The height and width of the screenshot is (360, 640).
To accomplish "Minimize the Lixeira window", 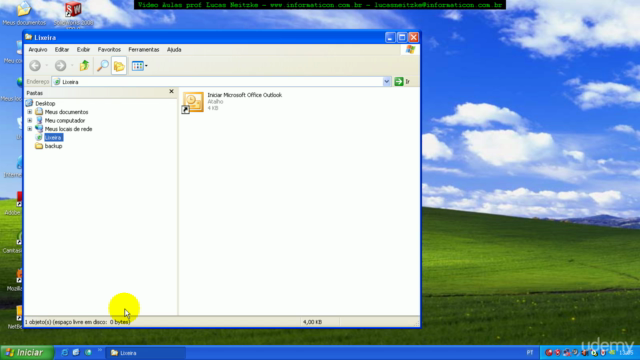I will coord(390,38).
